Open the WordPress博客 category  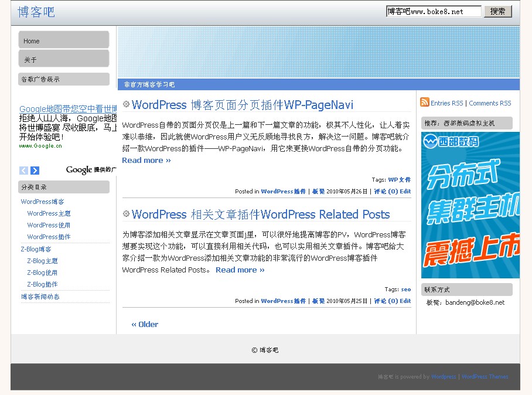click(42, 202)
